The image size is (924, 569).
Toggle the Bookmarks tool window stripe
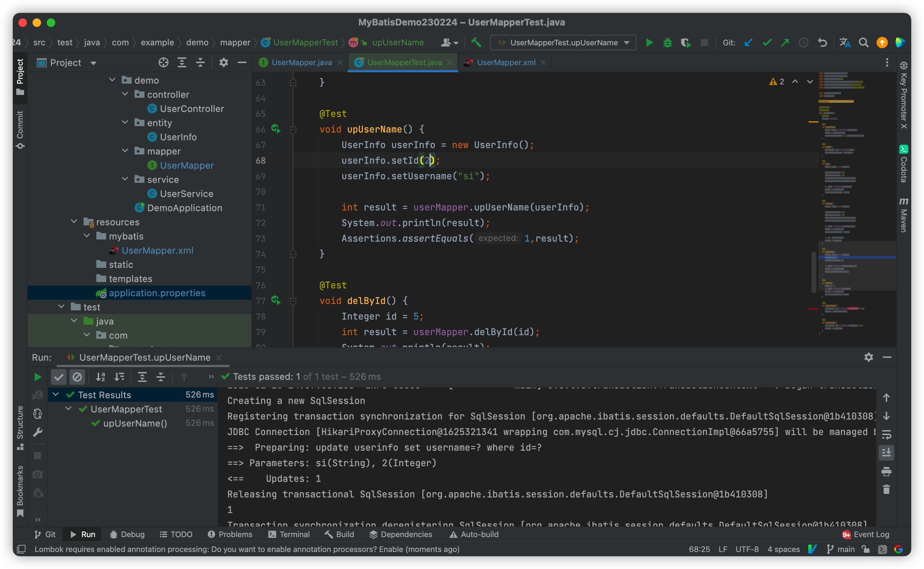pos(20,491)
